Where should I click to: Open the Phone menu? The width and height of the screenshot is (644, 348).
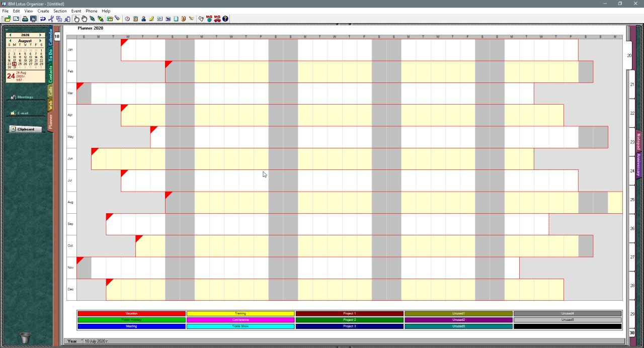pyautogui.click(x=92, y=11)
